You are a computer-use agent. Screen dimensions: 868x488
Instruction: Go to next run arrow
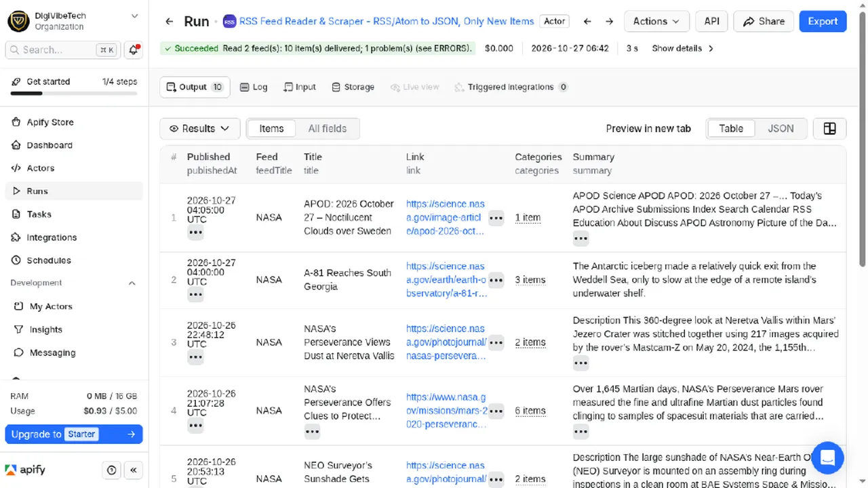[610, 21]
